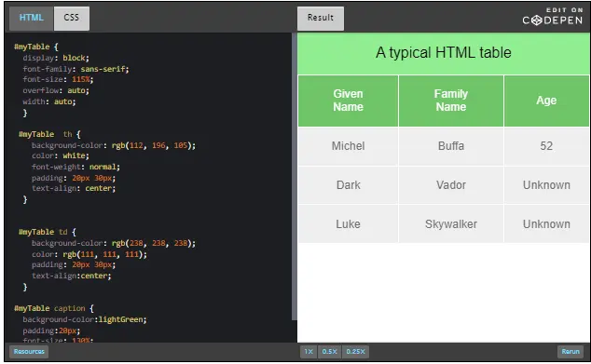
Task: Click the rgb(238, 238, 238) background-color line
Action: (x=114, y=243)
